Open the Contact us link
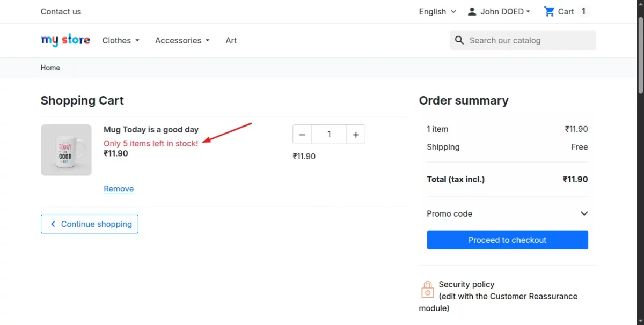 61,11
